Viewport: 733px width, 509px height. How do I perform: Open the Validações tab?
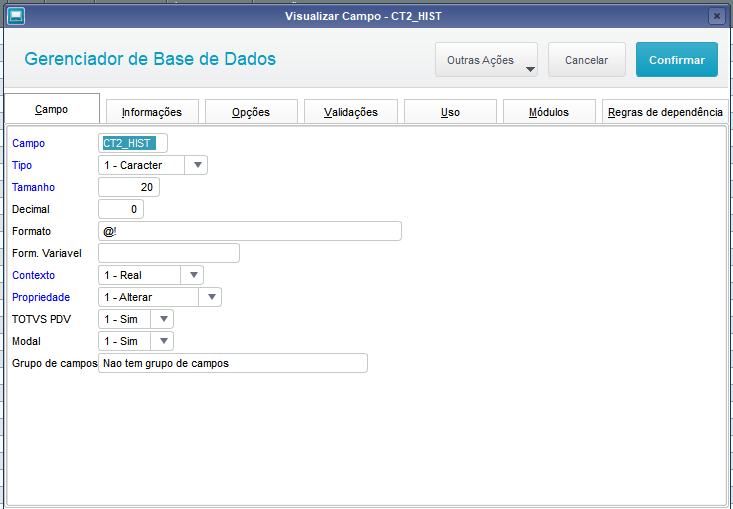pyautogui.click(x=351, y=112)
